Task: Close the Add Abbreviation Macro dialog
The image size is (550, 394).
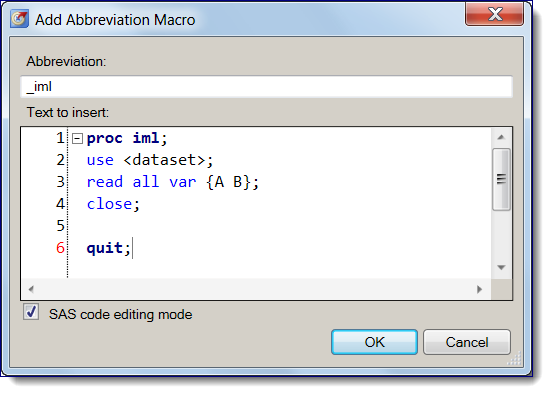Action: pos(495,14)
